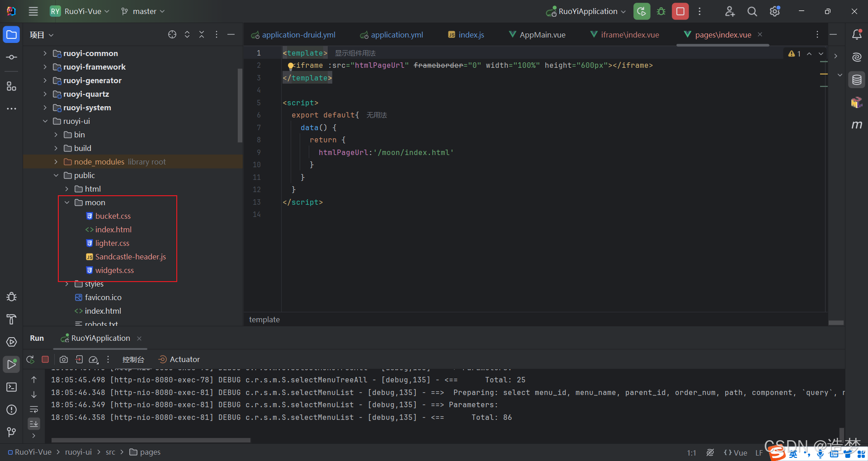
Task: Click the pages breadcrumb in status bar
Action: click(145, 452)
